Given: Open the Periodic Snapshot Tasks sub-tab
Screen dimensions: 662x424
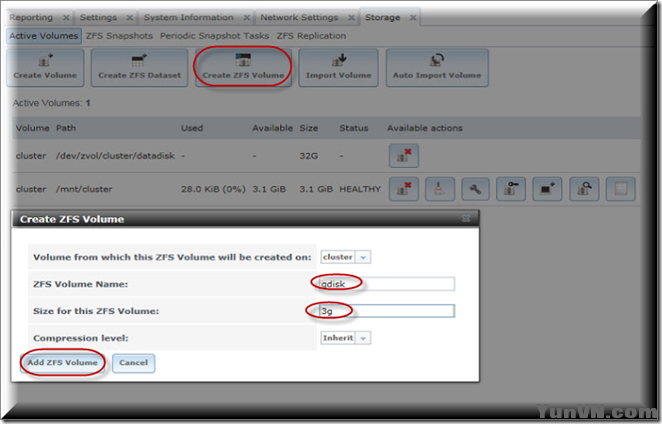Looking at the screenshot, I should click(x=214, y=36).
